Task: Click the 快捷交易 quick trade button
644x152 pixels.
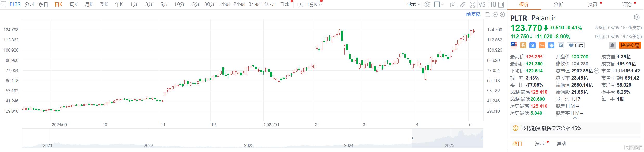Action: [x=630, y=45]
